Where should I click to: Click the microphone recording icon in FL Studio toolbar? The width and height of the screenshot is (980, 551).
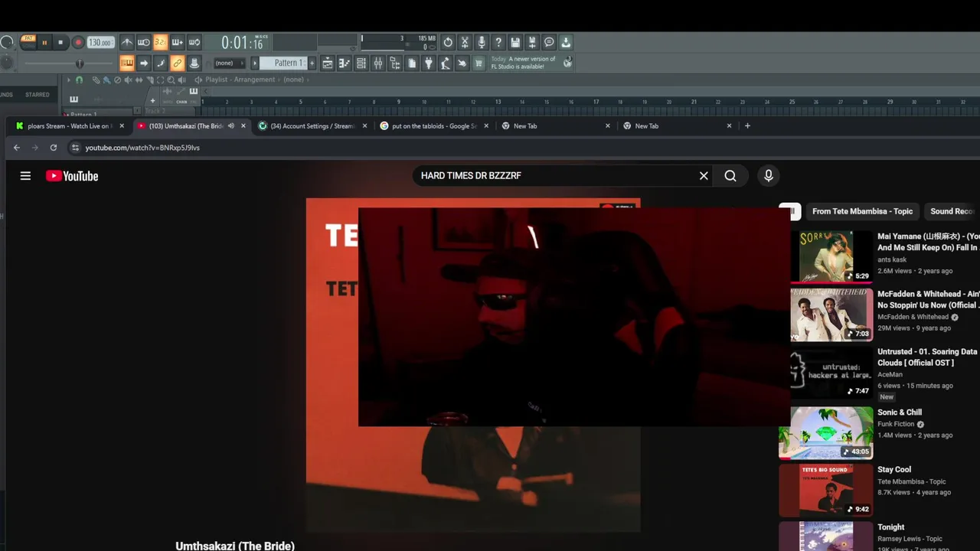482,42
